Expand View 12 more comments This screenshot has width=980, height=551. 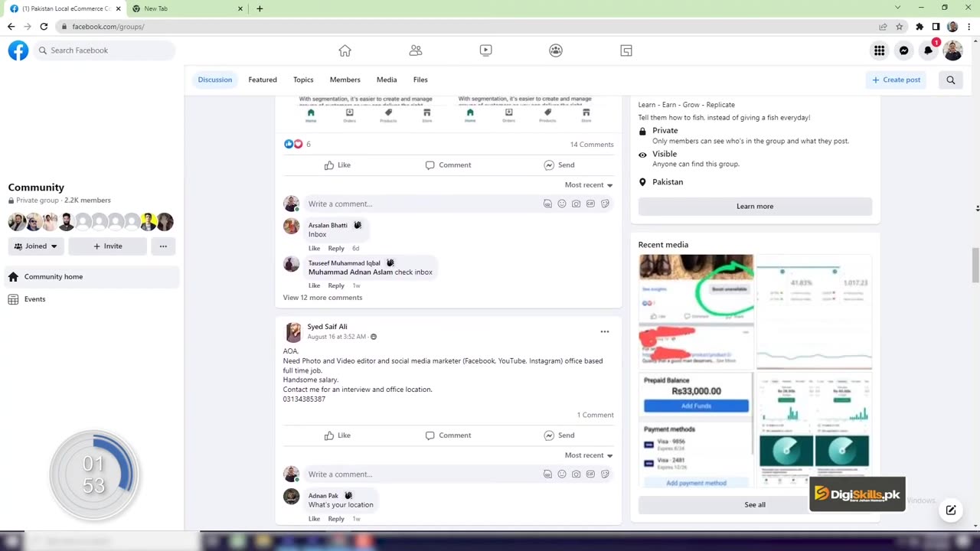322,298
